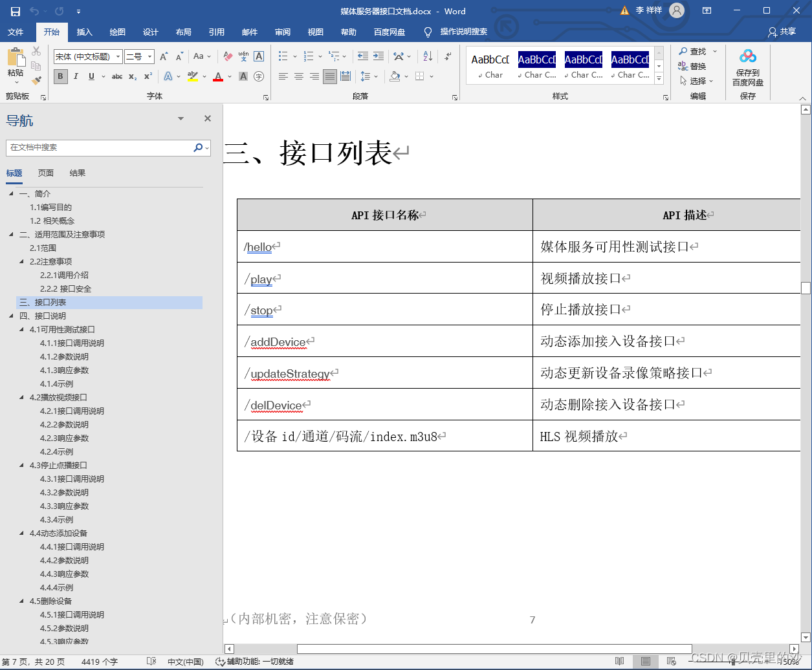This screenshot has width=812, height=670.
Task: Apply text highlight color
Action: [x=192, y=76]
